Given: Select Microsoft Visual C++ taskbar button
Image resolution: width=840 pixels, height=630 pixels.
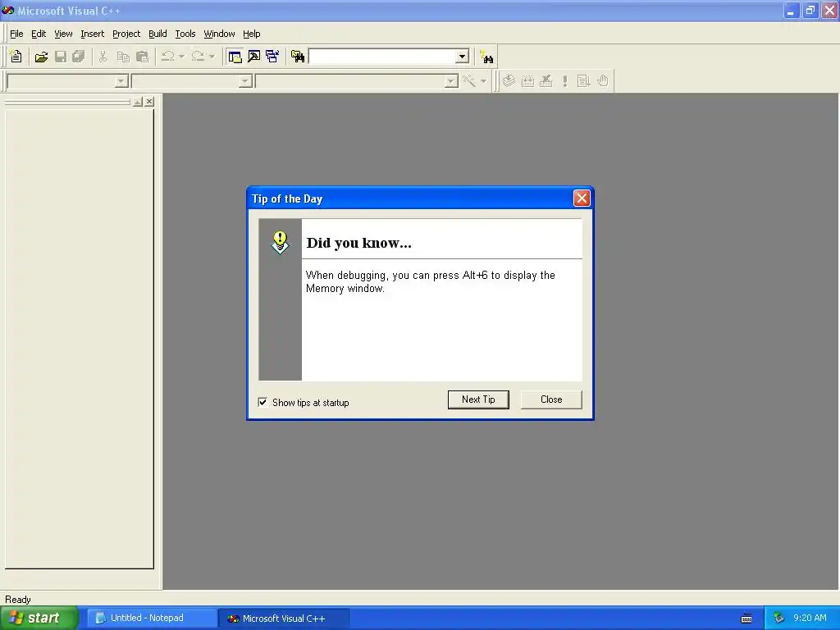Looking at the screenshot, I should click(284, 619).
